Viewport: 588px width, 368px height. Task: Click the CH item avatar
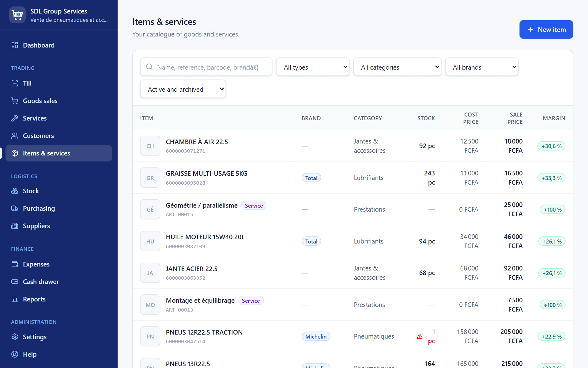(x=150, y=146)
